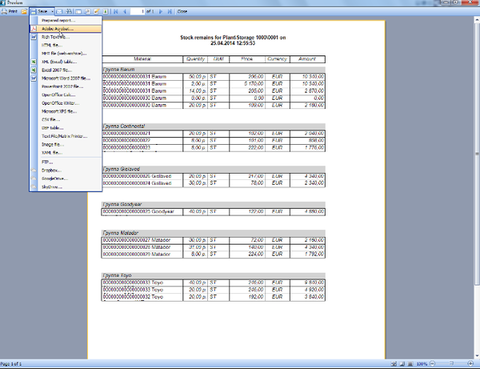Screen dimensions: 480x369
Task: Go to first page arrow icon
Action: pos(116,11)
